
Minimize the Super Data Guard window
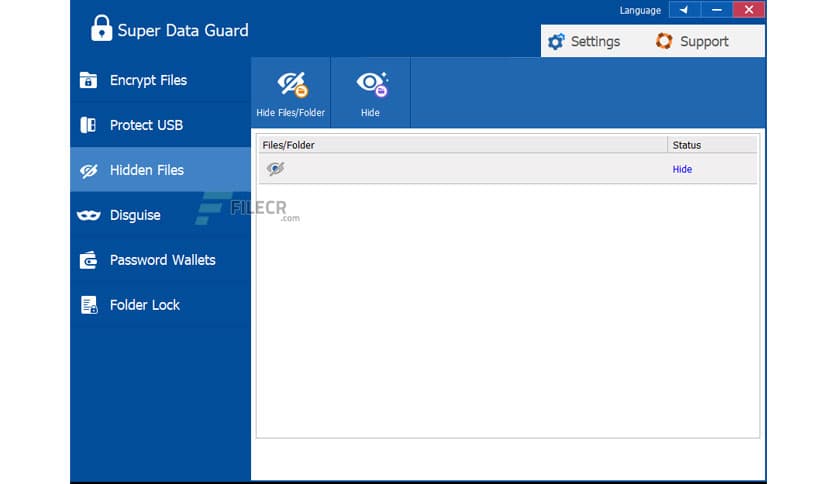coord(717,10)
